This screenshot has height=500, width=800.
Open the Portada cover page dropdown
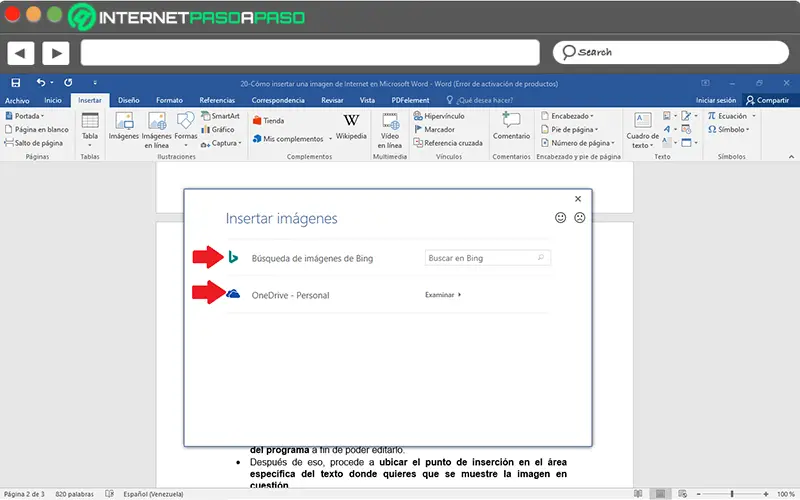pos(24,116)
